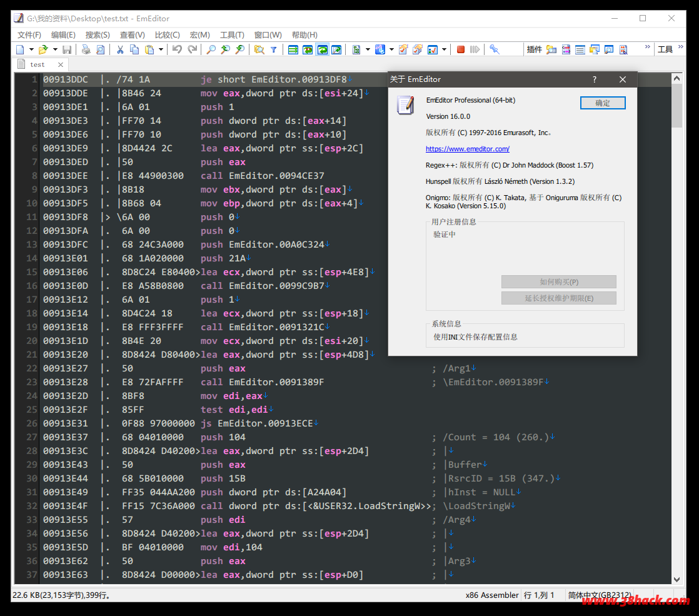Click the 如何购买(P) button
Viewport: 699px width, 616px height.
pos(559,282)
